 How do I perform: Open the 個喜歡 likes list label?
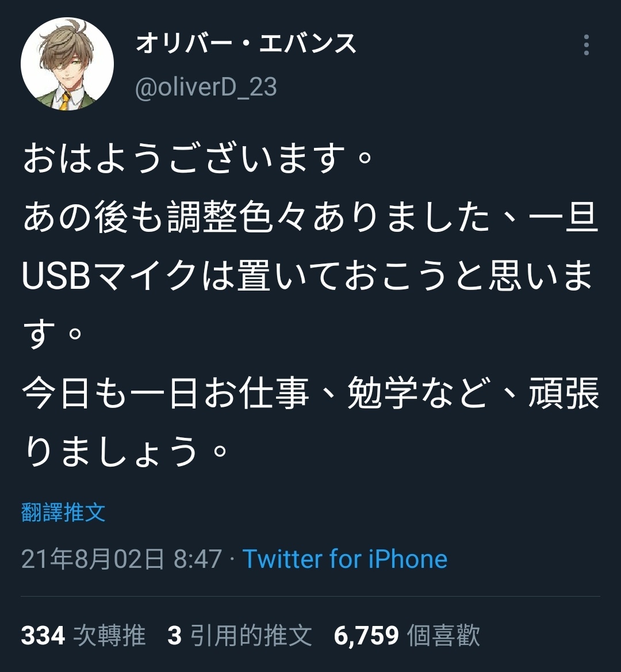point(443,635)
